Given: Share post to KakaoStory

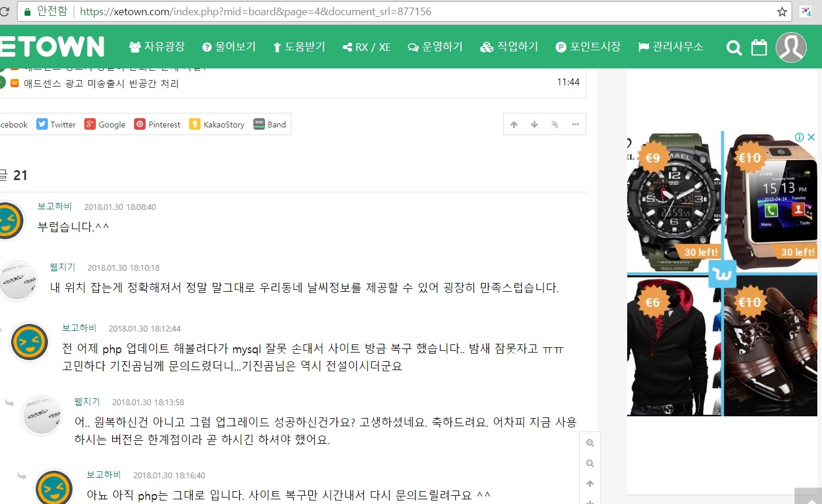Looking at the screenshot, I should pos(216,125).
